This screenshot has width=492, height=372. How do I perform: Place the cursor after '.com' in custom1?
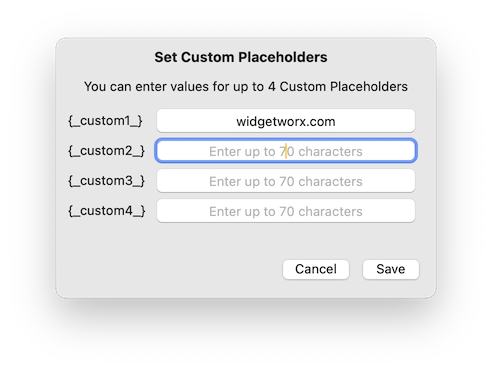pyautogui.click(x=336, y=121)
